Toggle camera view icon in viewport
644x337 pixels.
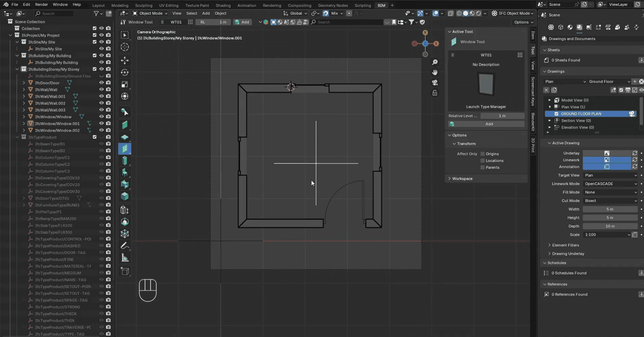(435, 83)
